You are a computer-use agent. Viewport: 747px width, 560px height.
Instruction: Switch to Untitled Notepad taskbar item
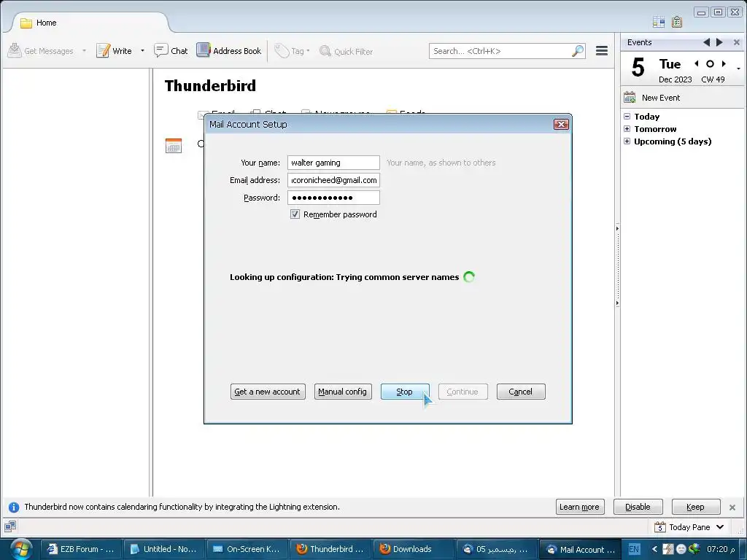click(x=164, y=549)
